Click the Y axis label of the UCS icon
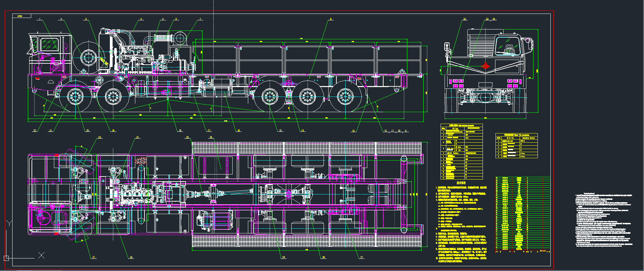This screenshot has height=271, width=644. [x=10, y=223]
